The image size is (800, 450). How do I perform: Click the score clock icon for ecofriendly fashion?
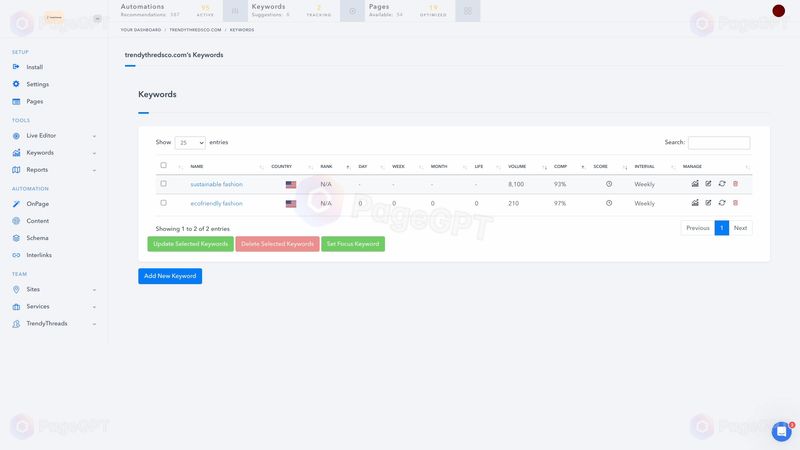(609, 203)
